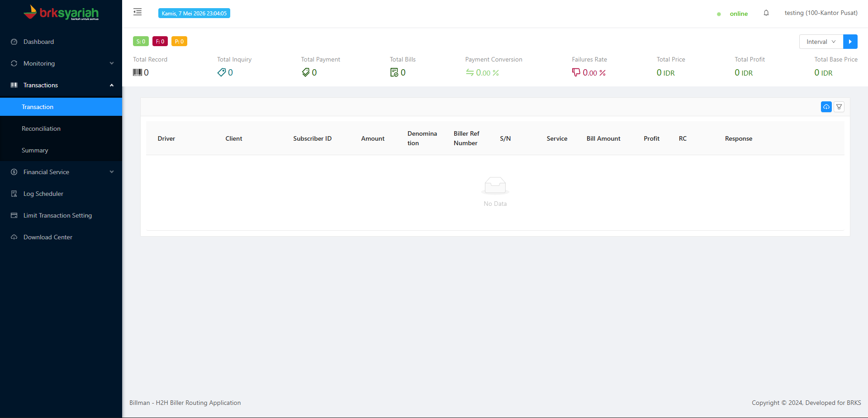Click the S/N column header
The width and height of the screenshot is (868, 418).
(x=505, y=138)
